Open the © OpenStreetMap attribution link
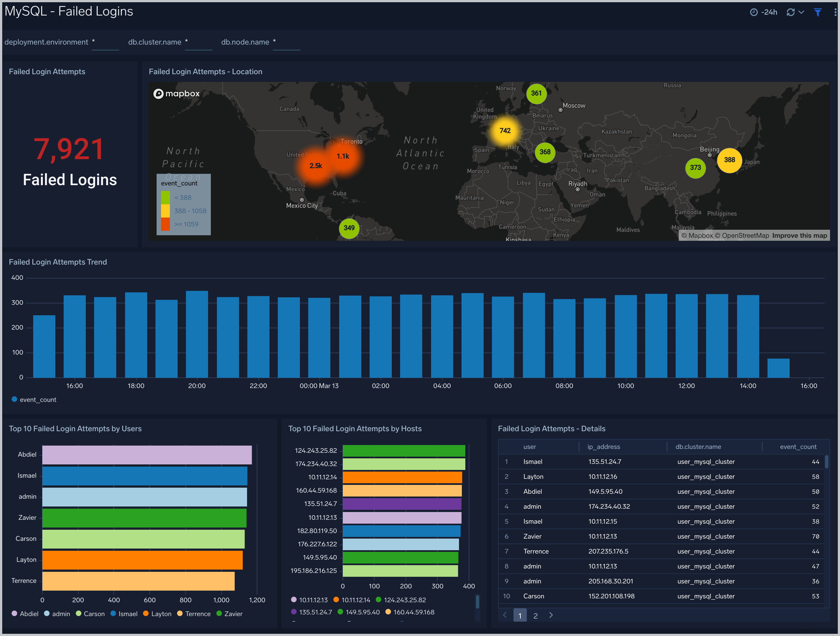This screenshot has height=636, width=840. click(742, 236)
